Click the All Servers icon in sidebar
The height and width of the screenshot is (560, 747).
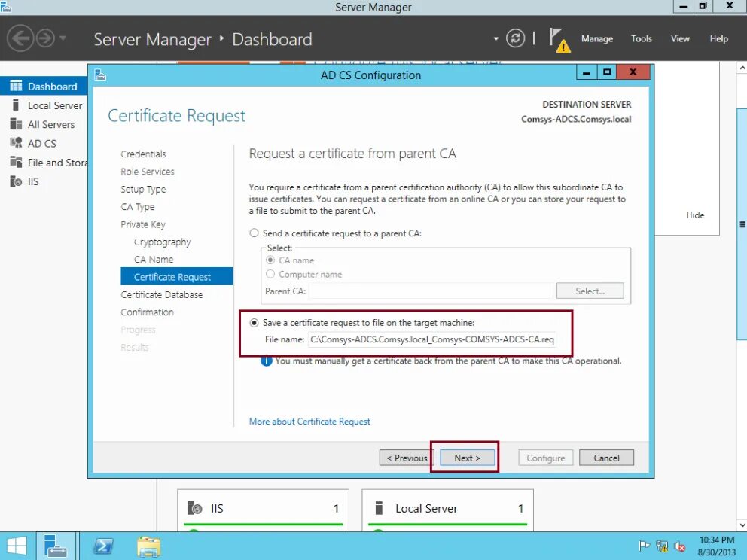pyautogui.click(x=16, y=123)
